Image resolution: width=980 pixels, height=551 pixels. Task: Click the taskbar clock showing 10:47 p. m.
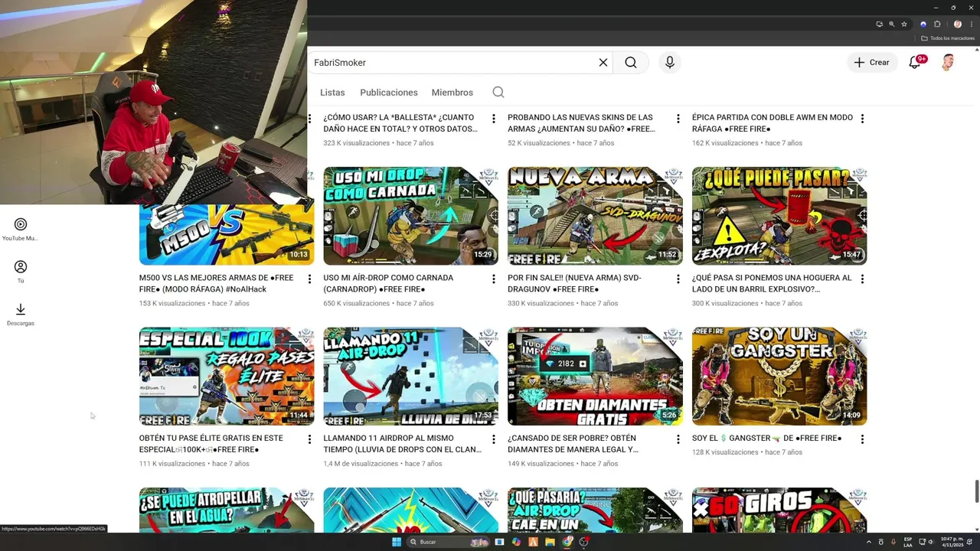tap(953, 542)
